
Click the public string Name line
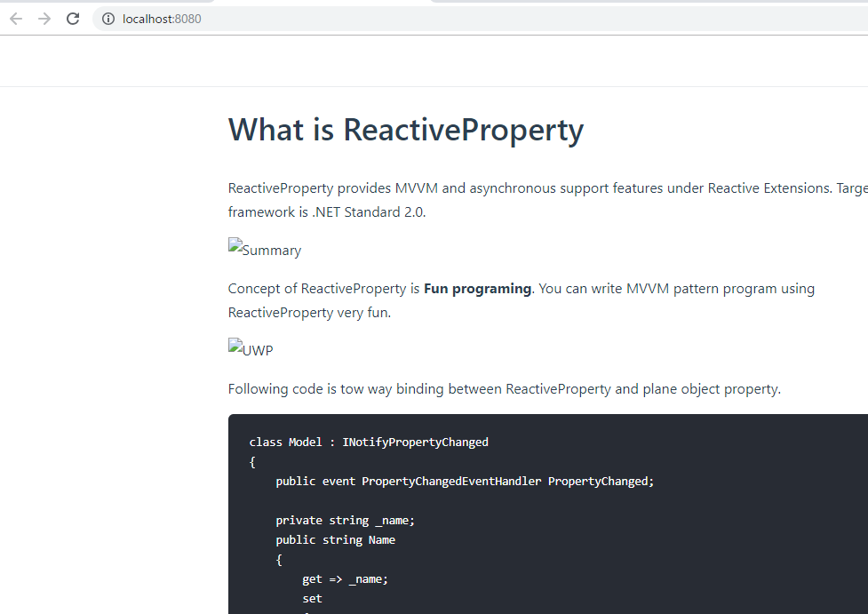coord(336,540)
